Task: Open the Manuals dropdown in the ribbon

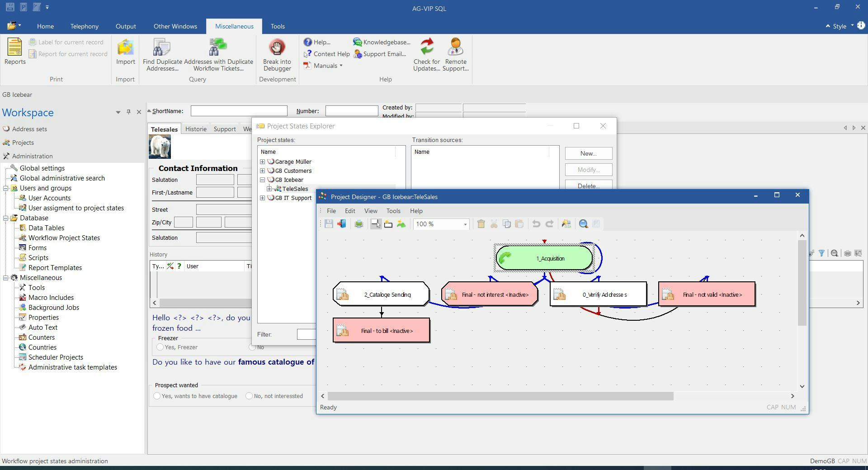Action: coord(323,66)
